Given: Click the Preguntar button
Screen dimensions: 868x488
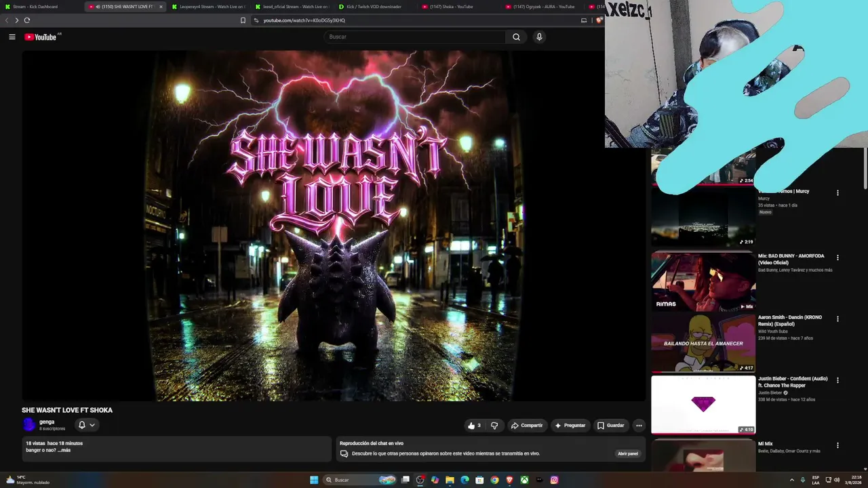Looking at the screenshot, I should (x=570, y=426).
